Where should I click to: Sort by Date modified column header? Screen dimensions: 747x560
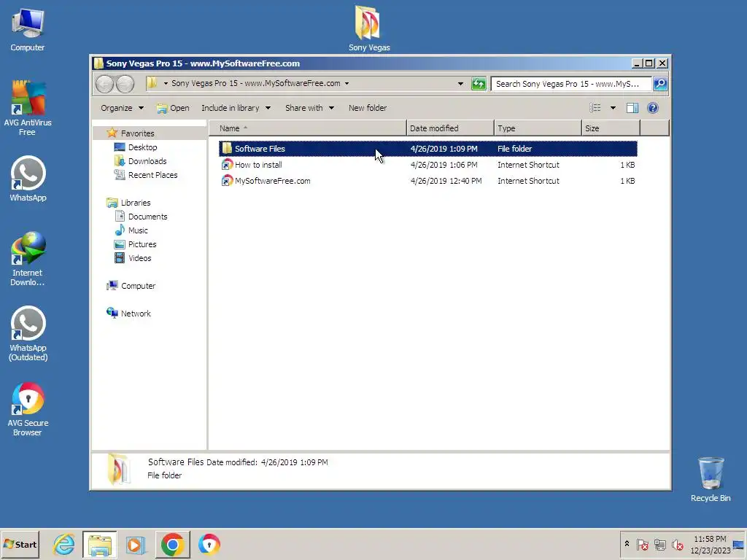pyautogui.click(x=450, y=128)
